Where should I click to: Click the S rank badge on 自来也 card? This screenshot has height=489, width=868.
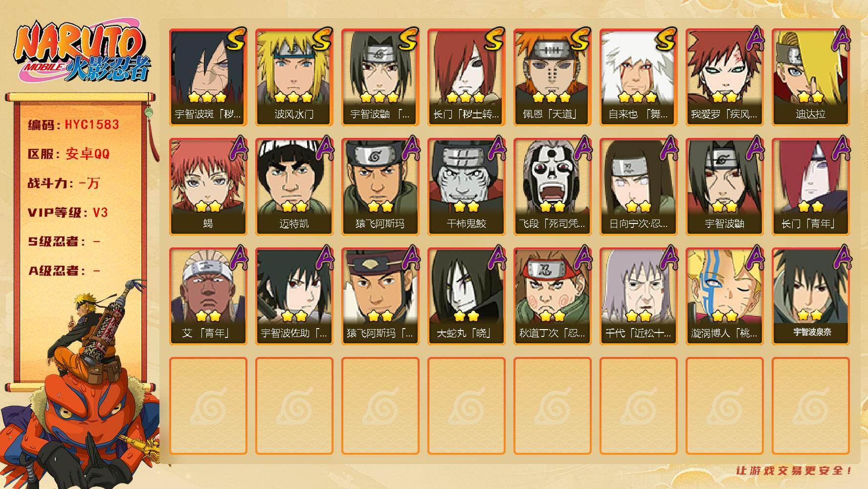666,40
